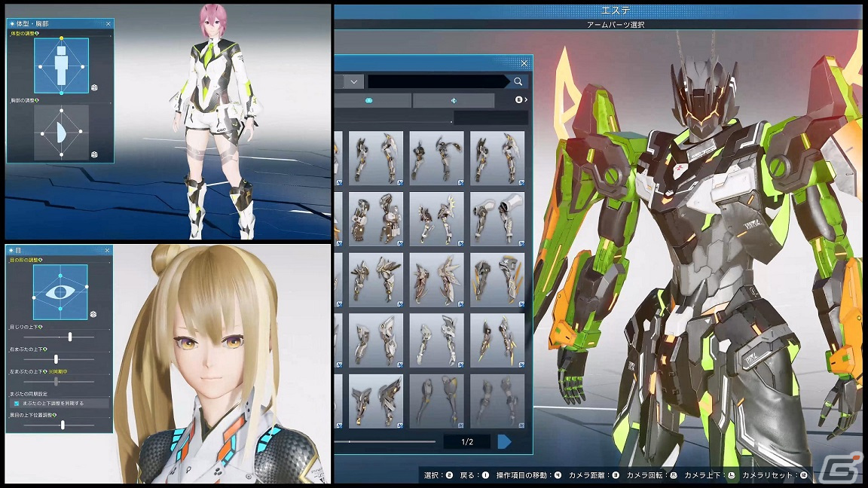Adjust the 目じりの上下 slider
The height and width of the screenshot is (488, 868).
coord(60,337)
